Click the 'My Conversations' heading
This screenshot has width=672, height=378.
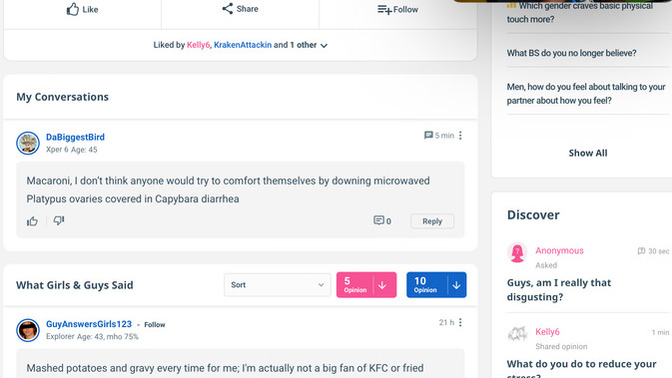point(63,97)
